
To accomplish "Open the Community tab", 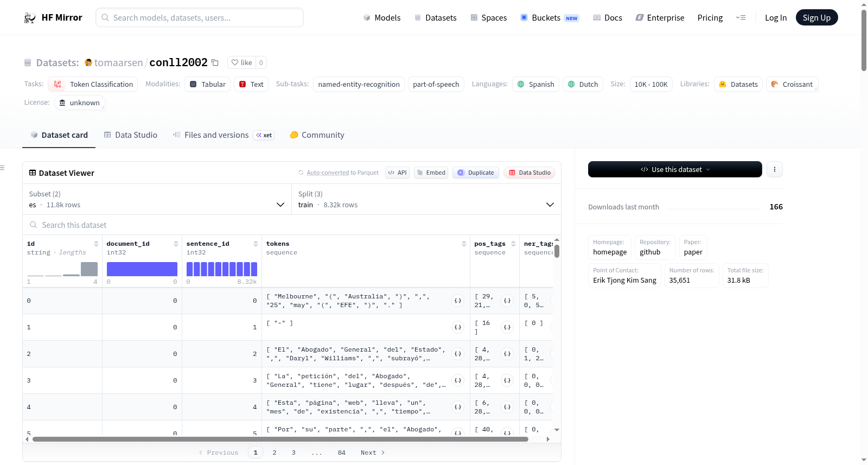I will [x=317, y=135].
